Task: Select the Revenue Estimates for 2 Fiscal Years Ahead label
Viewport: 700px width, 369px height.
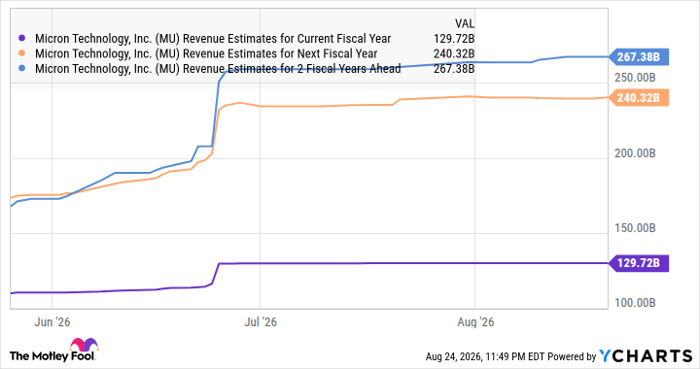Action: [x=218, y=69]
